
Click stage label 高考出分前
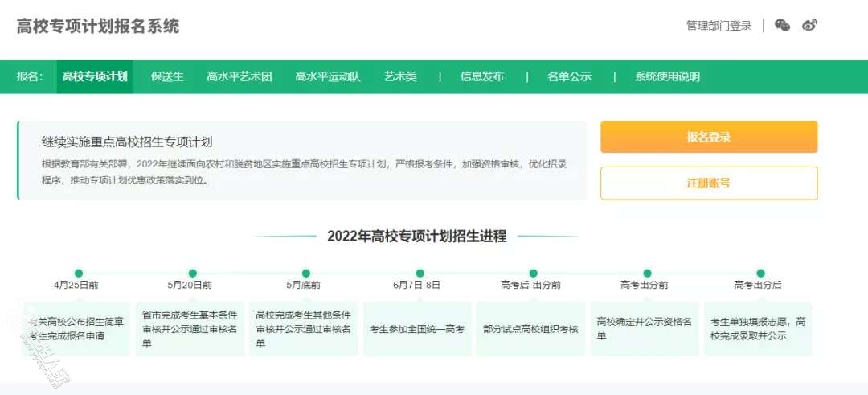[x=644, y=285]
